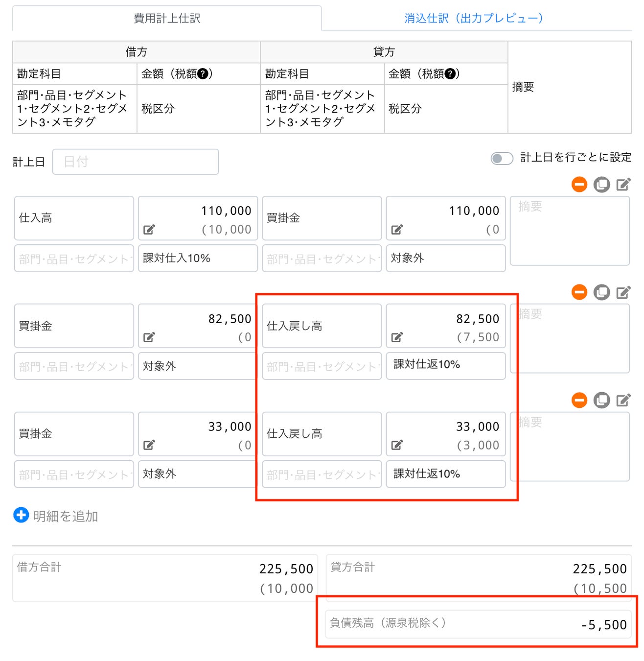Edit tax amount of 仕入高 110,000

coord(149,229)
